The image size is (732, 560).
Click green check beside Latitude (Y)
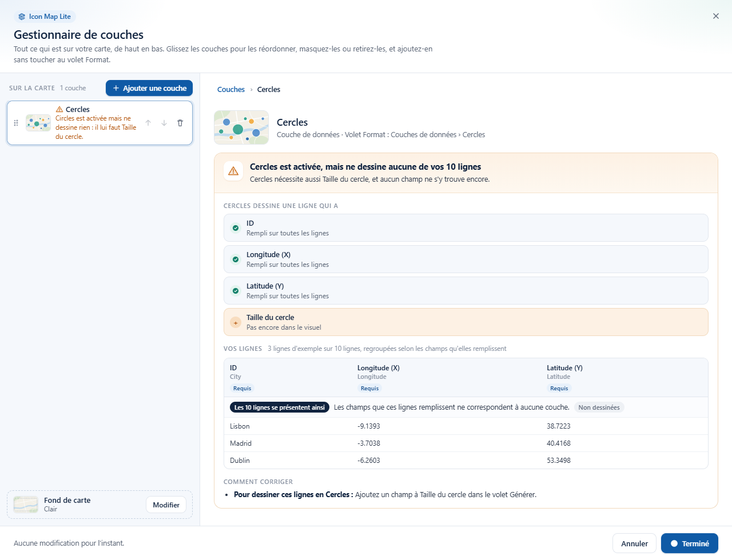pyautogui.click(x=236, y=291)
